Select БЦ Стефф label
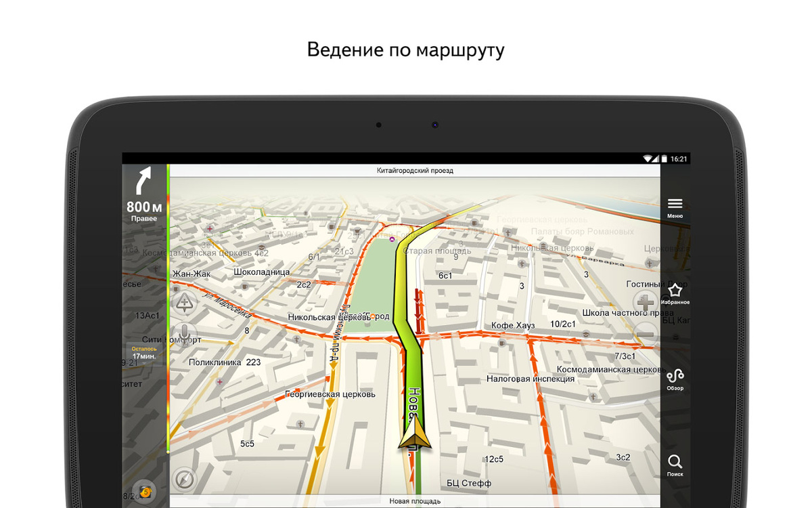Viewport: 812px width, 508px height. click(469, 484)
